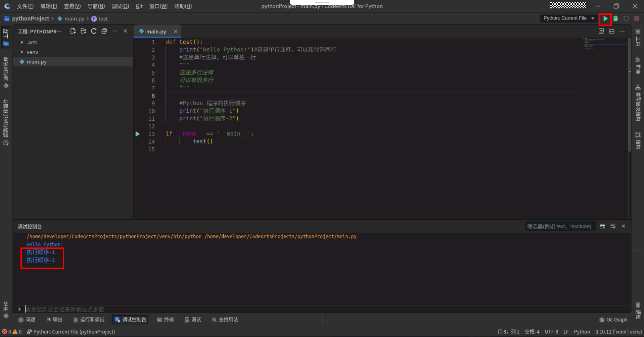The width and height of the screenshot is (644, 337).
Task: Click the debug expression input field
Action: 327,309
